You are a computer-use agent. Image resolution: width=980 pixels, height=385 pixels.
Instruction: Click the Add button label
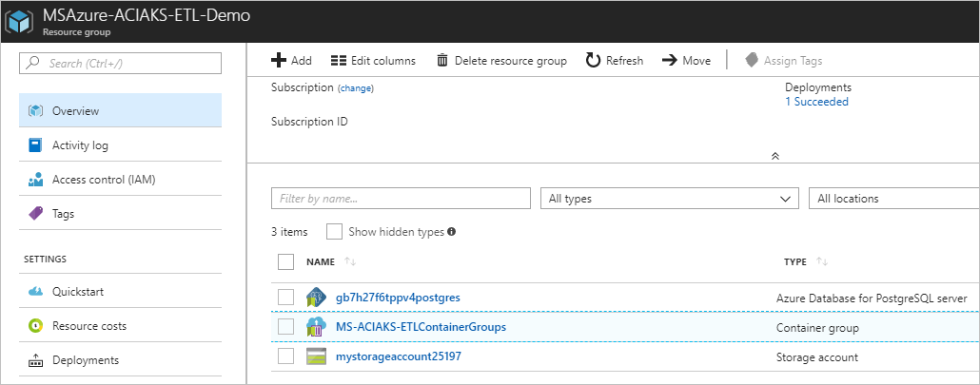(302, 61)
